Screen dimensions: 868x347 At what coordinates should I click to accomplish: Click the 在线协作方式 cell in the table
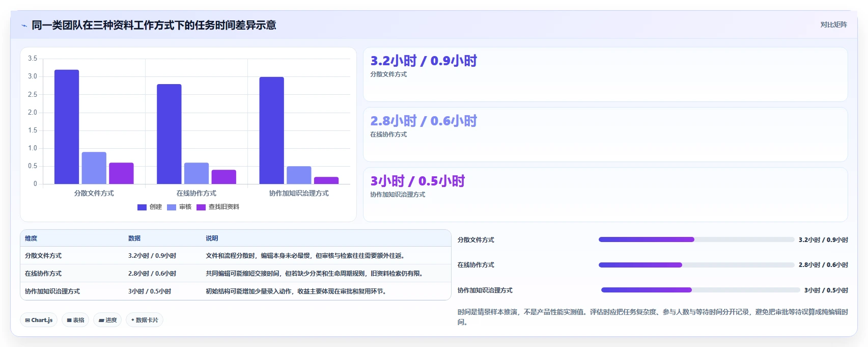43,274
